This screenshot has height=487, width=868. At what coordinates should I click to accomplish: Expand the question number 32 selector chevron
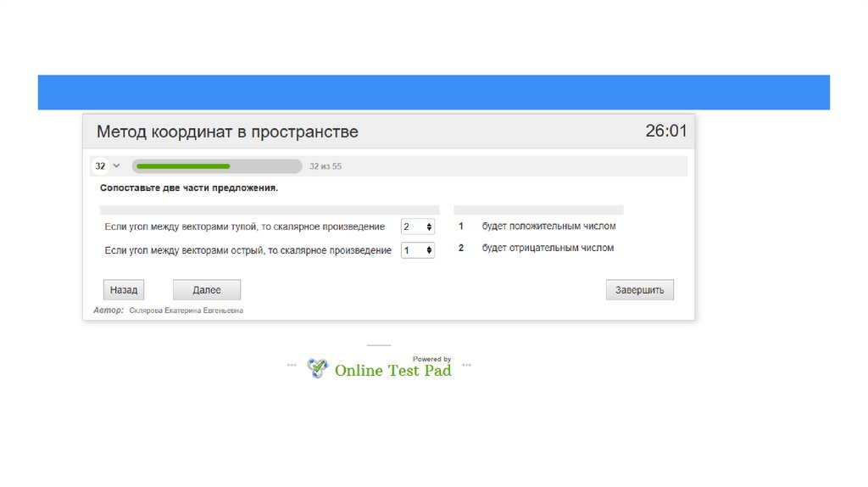(x=116, y=165)
